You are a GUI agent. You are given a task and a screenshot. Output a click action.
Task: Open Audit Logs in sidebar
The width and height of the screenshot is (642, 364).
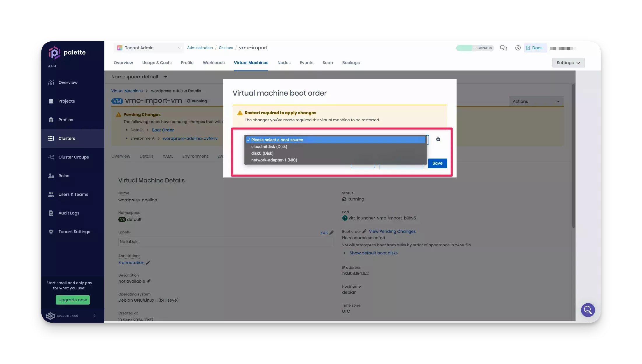tap(69, 213)
